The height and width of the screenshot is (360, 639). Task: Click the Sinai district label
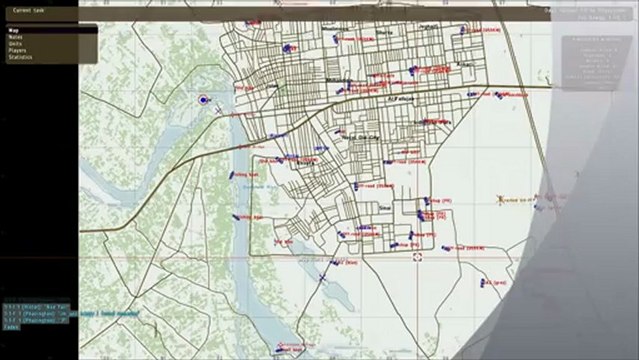pos(385,208)
